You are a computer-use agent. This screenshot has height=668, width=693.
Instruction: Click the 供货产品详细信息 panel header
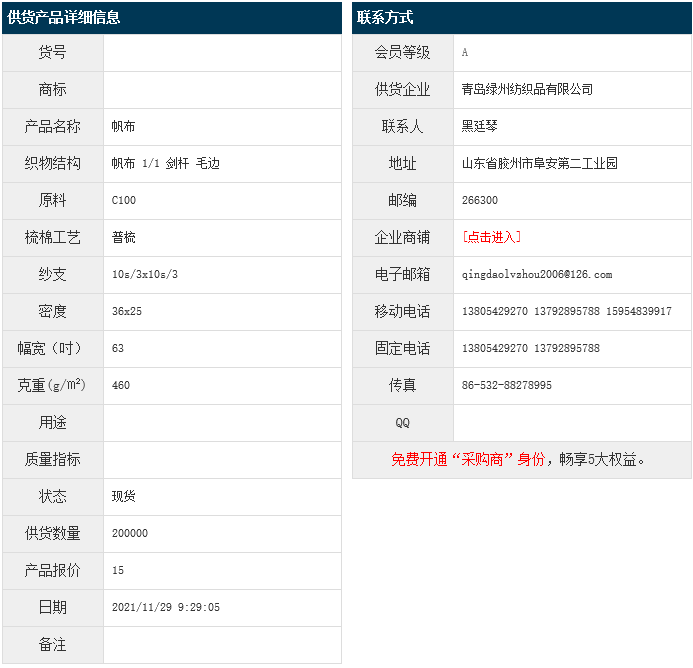pyautogui.click(x=64, y=17)
